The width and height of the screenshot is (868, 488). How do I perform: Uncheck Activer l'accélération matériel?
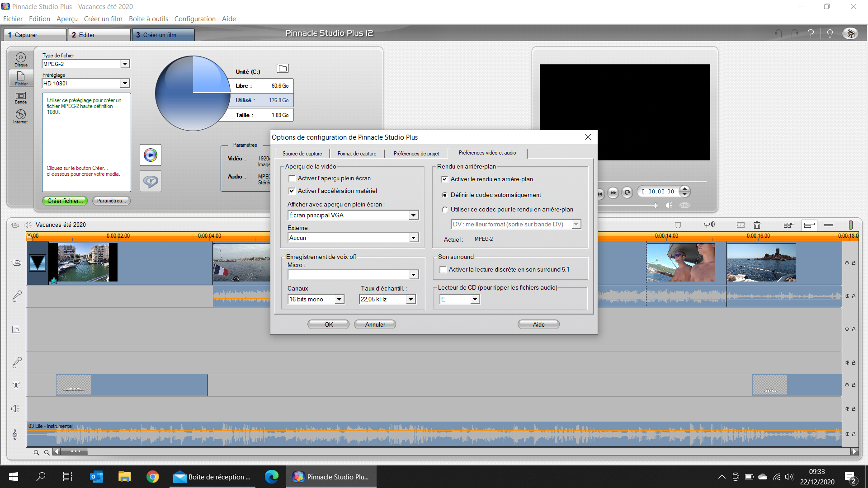[292, 191]
